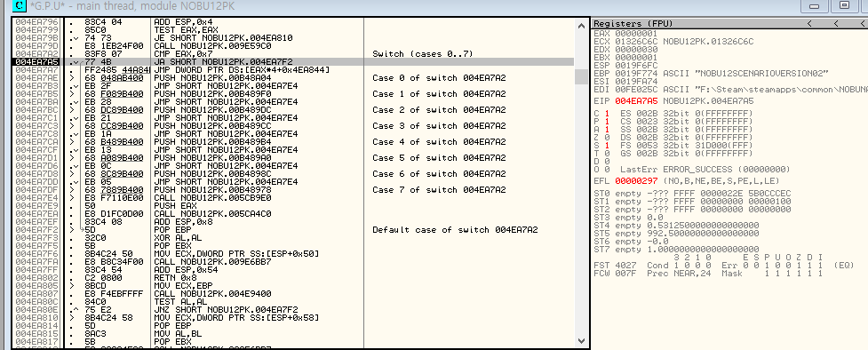Click 'Case 1 of switch 004EA7A2' comment
This screenshot has width=868, height=350.
pos(439,93)
